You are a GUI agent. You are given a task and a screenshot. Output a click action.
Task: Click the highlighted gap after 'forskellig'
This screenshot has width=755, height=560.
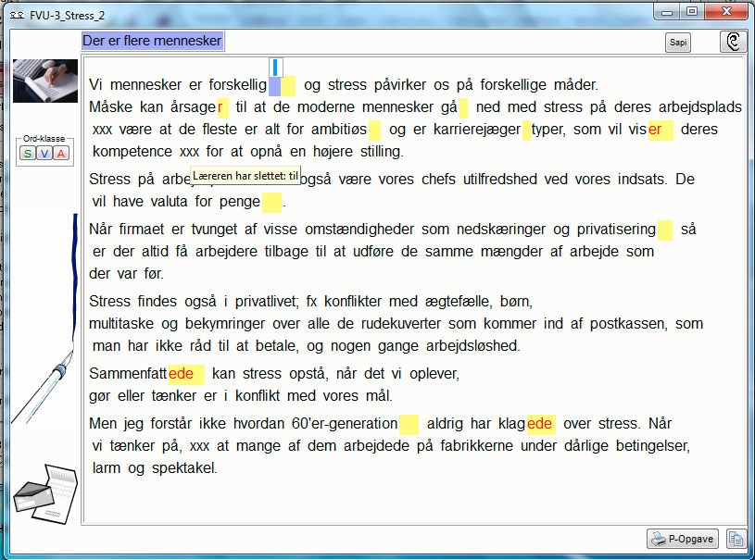point(282,86)
